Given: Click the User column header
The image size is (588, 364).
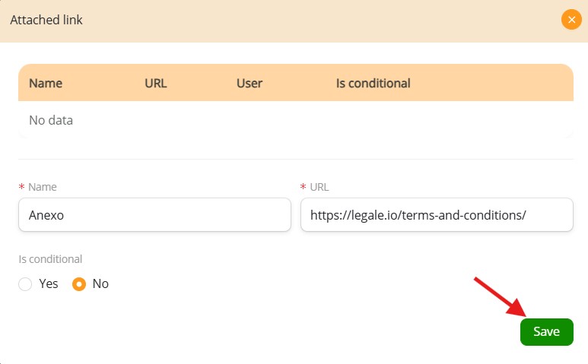Looking at the screenshot, I should coord(250,83).
